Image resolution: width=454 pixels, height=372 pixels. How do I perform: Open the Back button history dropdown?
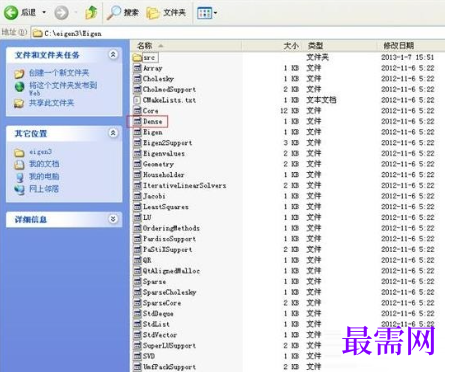click(x=44, y=13)
